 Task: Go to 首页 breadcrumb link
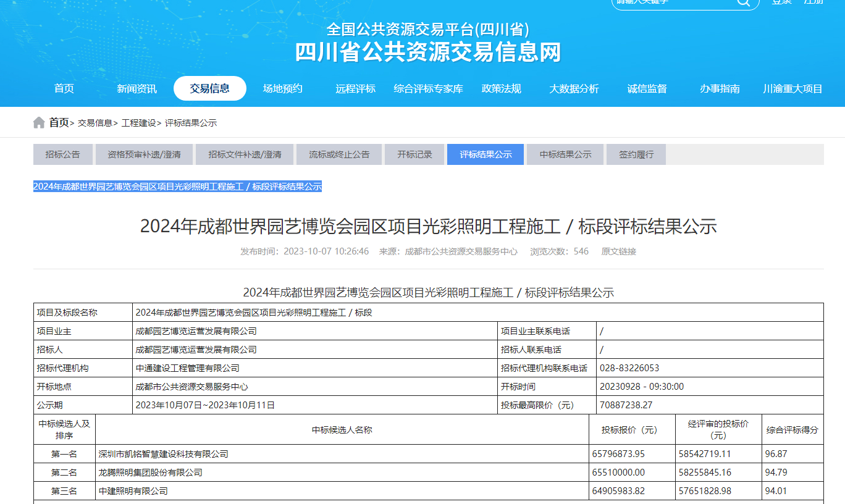(x=59, y=122)
